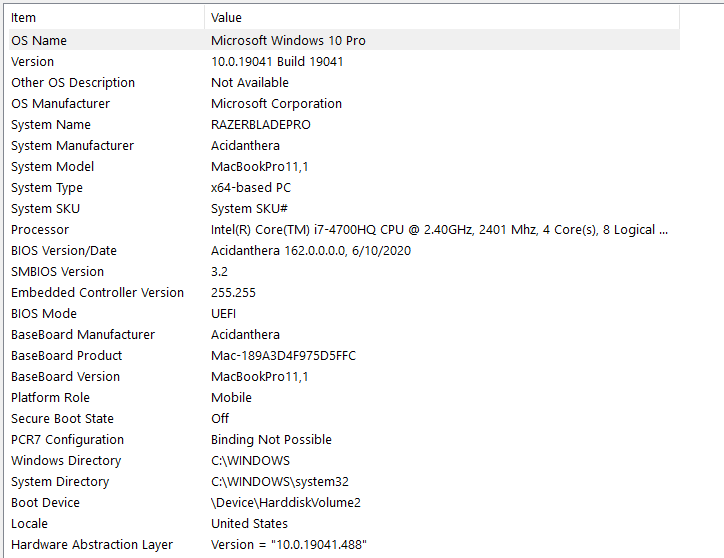Select the System Name row
The width and height of the screenshot is (724, 558).
tap(51, 124)
